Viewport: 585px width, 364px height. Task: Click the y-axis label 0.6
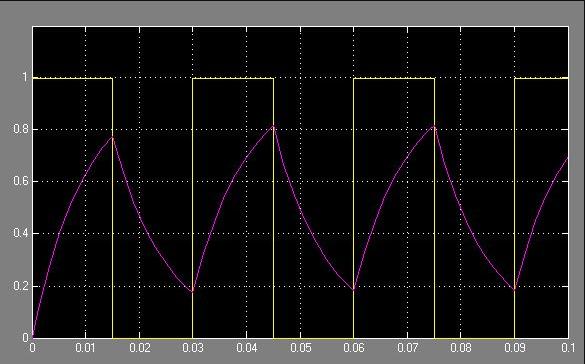[x=21, y=182]
